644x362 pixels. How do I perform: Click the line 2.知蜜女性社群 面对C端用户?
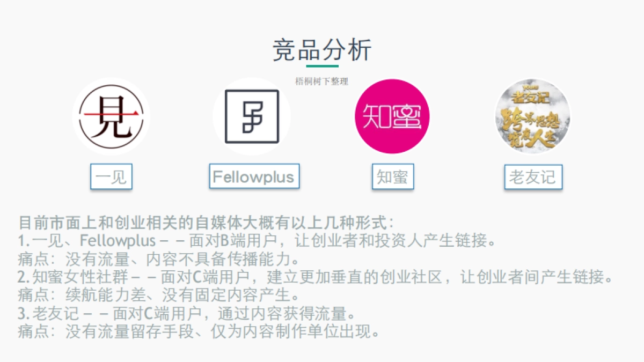point(315,277)
